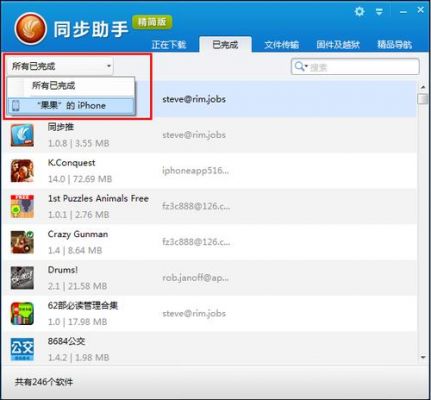Image resolution: width=431 pixels, height=400 pixels.
Task: Click fz3c888@126.c... on Crazy Gunman row
Action: [196, 242]
